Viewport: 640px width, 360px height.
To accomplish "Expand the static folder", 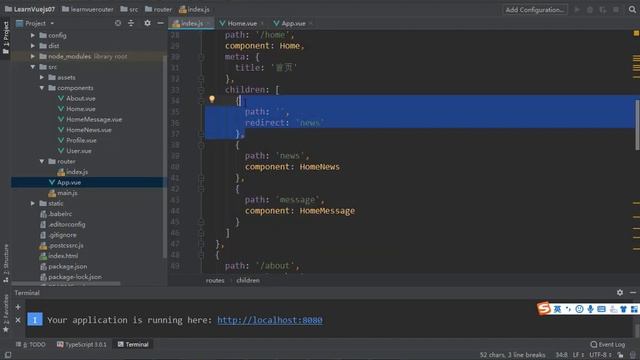I will (x=33, y=203).
